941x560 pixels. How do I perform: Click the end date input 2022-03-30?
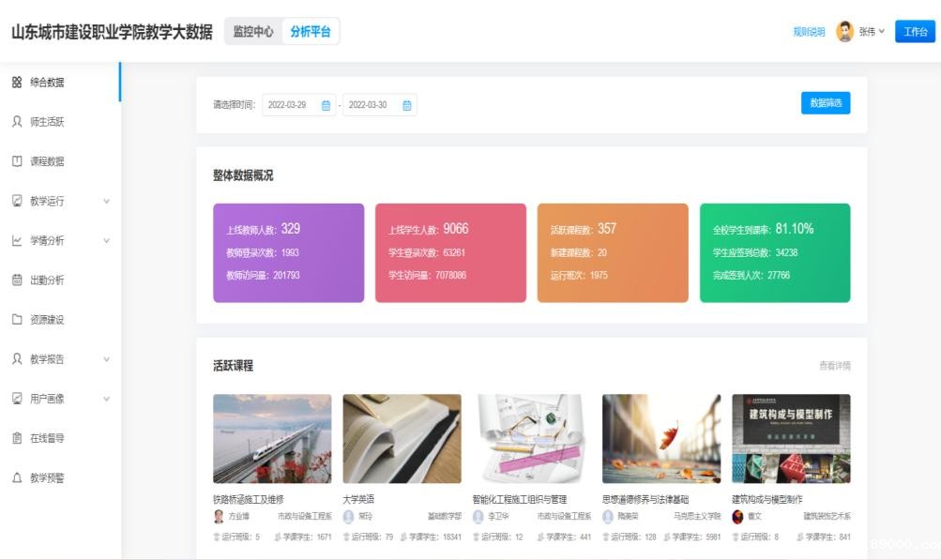[x=369, y=105]
